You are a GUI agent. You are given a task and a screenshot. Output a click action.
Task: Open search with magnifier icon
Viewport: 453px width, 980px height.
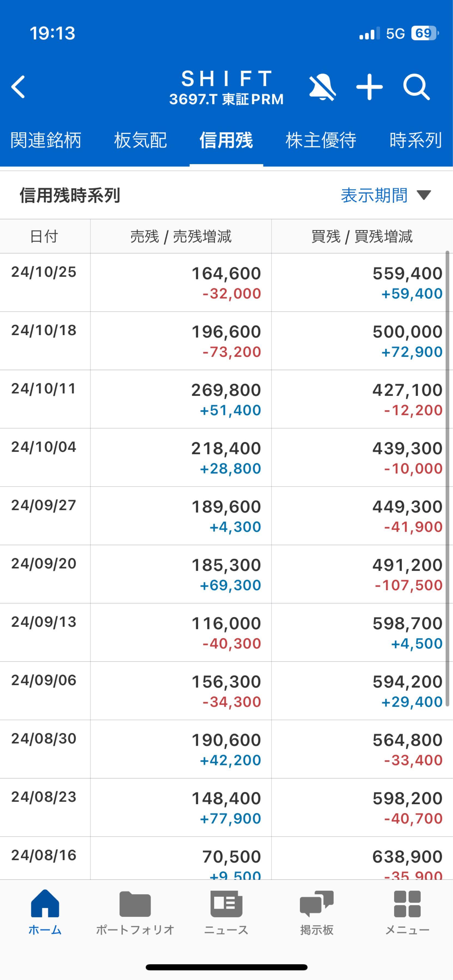pyautogui.click(x=416, y=87)
